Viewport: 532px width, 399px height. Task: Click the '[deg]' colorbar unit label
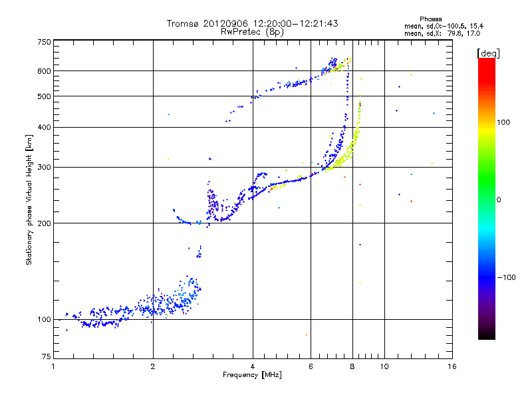[x=488, y=53]
